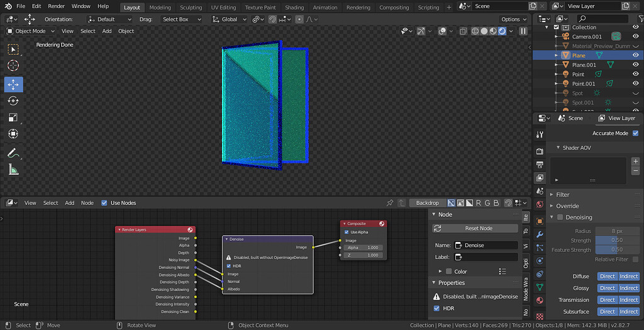644x330 pixels.
Task: Pause the viewport render preview
Action: tap(523, 31)
